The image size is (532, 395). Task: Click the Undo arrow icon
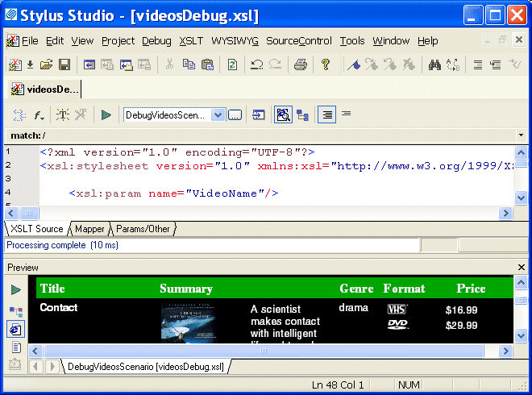pos(256,65)
